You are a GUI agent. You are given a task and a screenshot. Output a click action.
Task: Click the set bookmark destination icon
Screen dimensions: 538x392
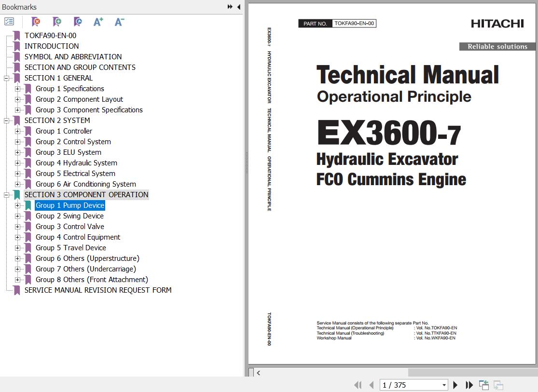[78, 22]
